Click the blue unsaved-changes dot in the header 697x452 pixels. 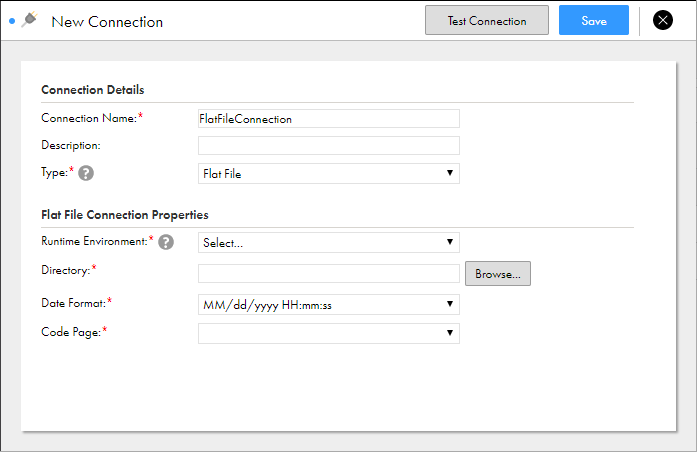point(12,21)
